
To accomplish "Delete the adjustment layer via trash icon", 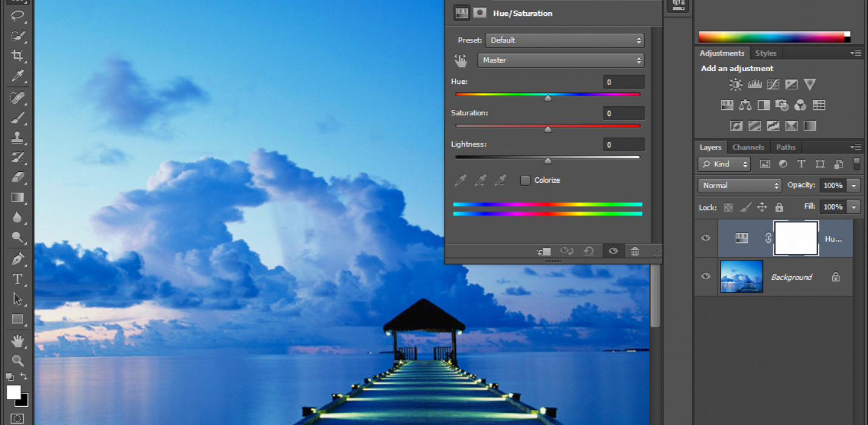I will pyautogui.click(x=635, y=251).
